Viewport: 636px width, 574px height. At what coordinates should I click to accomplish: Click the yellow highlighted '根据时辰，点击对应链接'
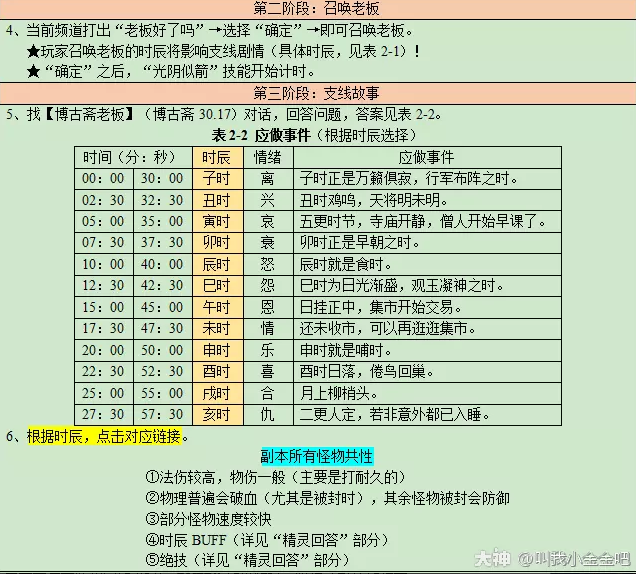click(104, 436)
